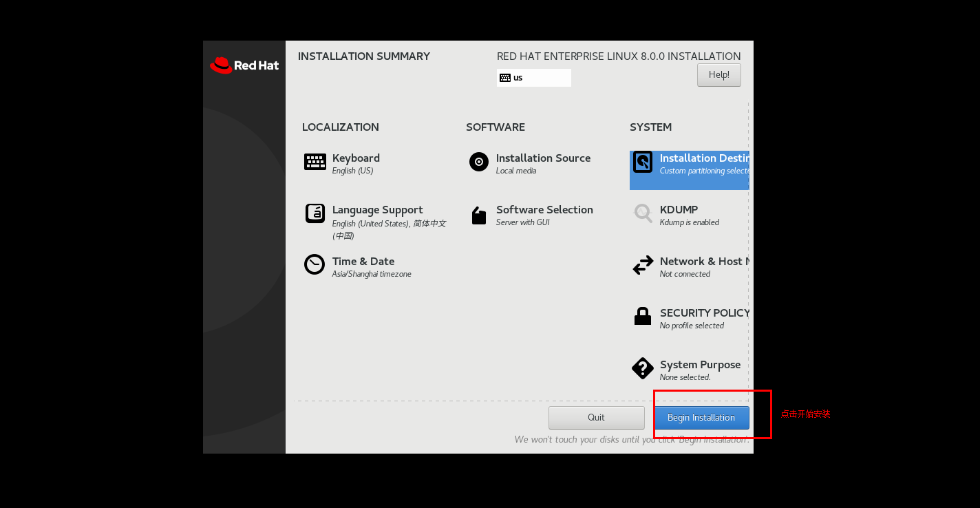Viewport: 980px width, 508px height.
Task: Click the RED HAT ENTERPRISE LINUX 8.0.0 INSTALLATION title
Action: (x=619, y=56)
